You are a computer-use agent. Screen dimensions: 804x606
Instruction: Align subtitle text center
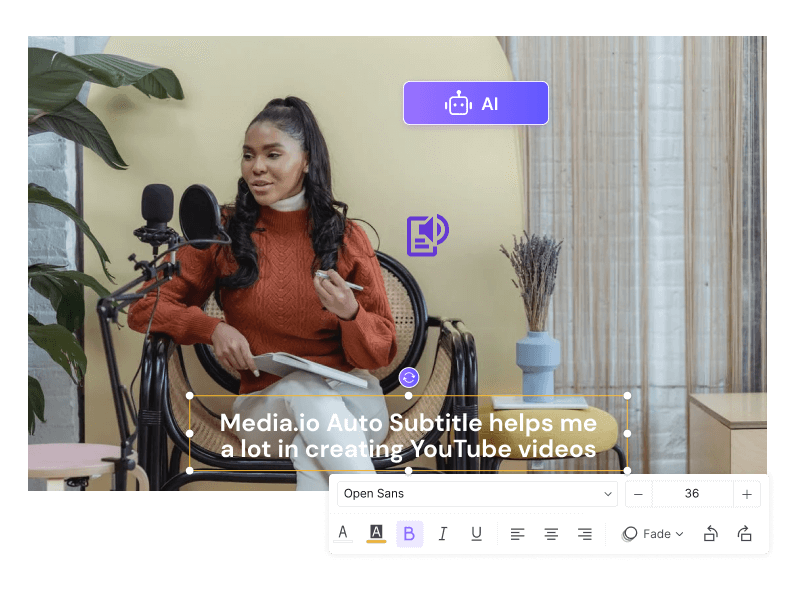tap(551, 534)
